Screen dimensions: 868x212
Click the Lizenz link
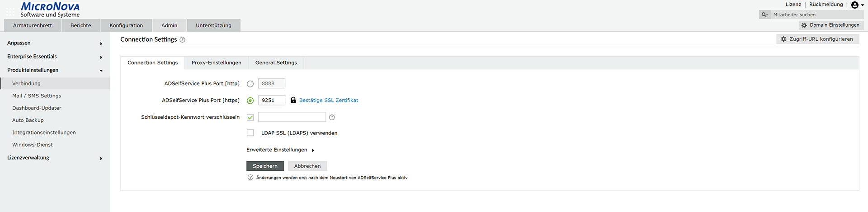point(793,5)
